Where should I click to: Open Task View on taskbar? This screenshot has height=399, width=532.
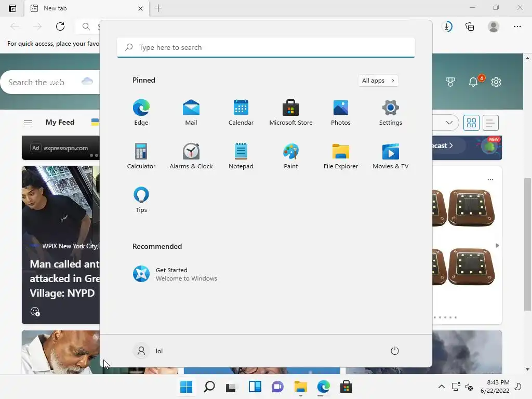(231, 387)
